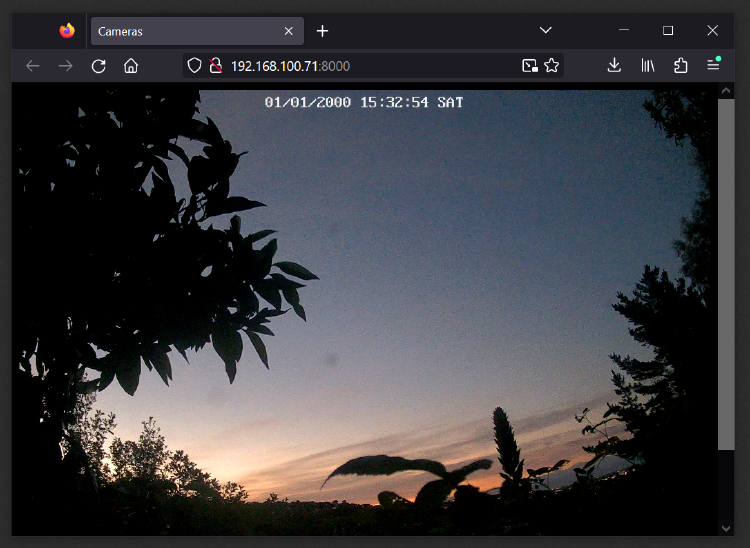Open the Library bookmarks and history menu
This screenshot has height=548, width=750.
648,66
